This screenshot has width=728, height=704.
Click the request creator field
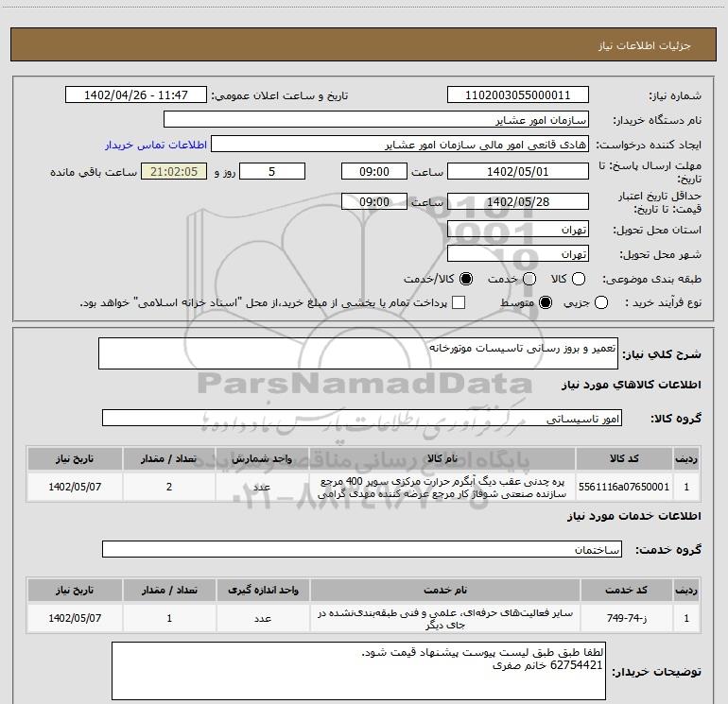[400, 145]
